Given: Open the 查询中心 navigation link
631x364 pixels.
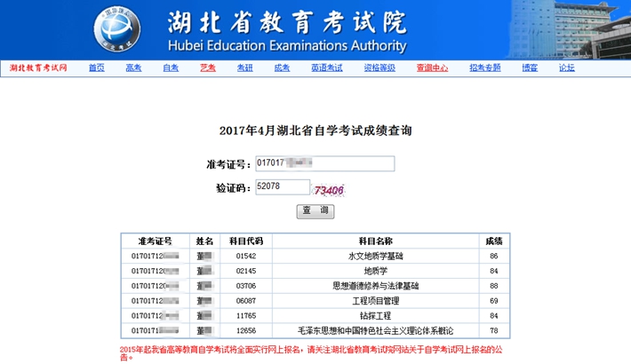Looking at the screenshot, I should 432,67.
